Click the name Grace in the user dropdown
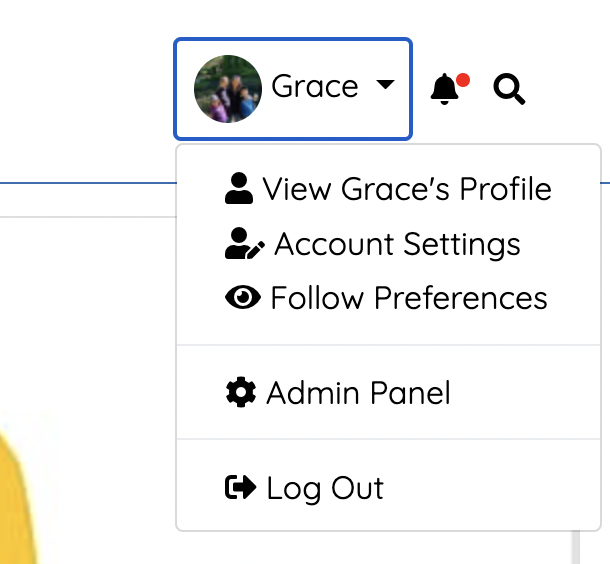Viewport: 610px width, 564px height. (x=315, y=86)
